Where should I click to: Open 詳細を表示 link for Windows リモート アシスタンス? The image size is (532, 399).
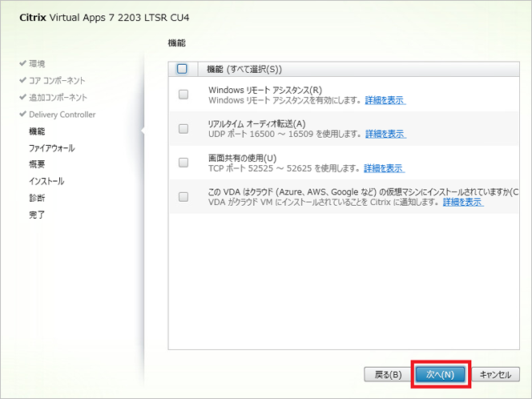(385, 100)
